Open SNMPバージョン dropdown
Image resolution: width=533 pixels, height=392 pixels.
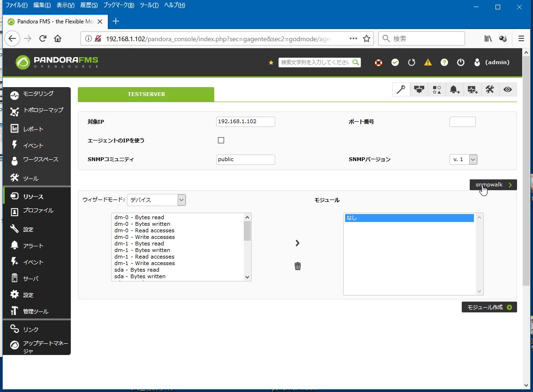(x=463, y=159)
